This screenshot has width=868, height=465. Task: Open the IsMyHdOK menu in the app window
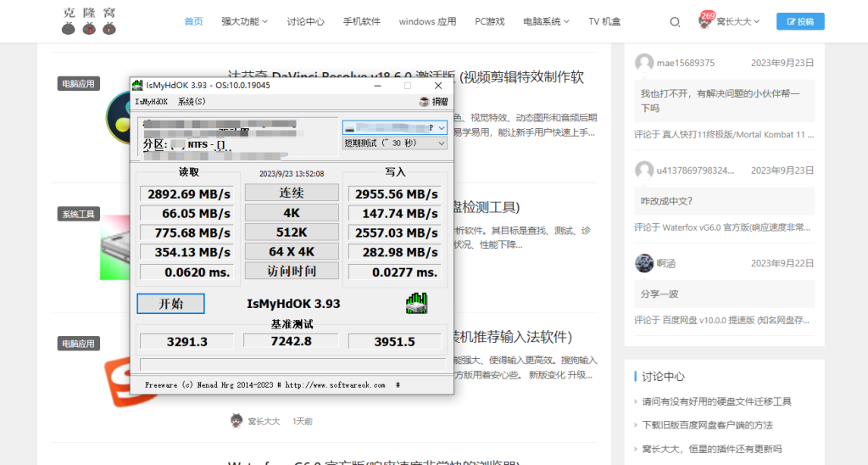click(151, 102)
